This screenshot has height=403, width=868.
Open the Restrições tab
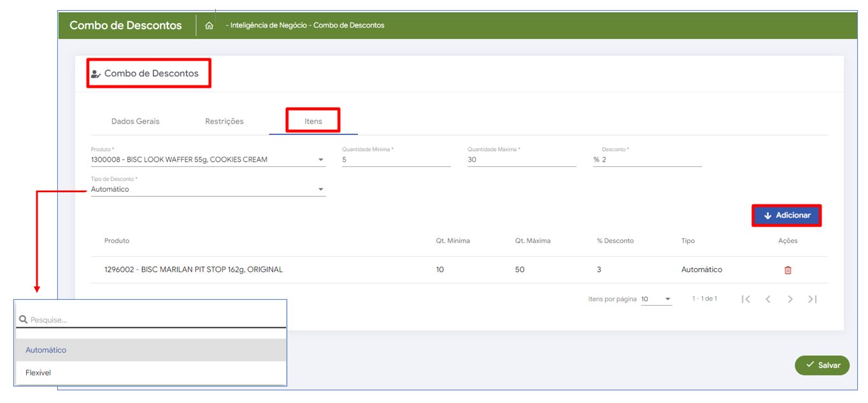[224, 121]
